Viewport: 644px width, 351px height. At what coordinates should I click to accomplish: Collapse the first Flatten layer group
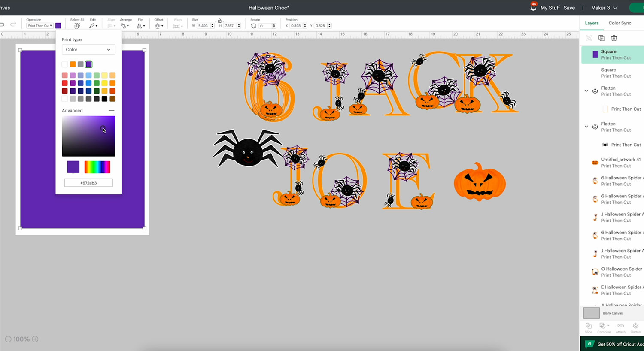(x=586, y=91)
